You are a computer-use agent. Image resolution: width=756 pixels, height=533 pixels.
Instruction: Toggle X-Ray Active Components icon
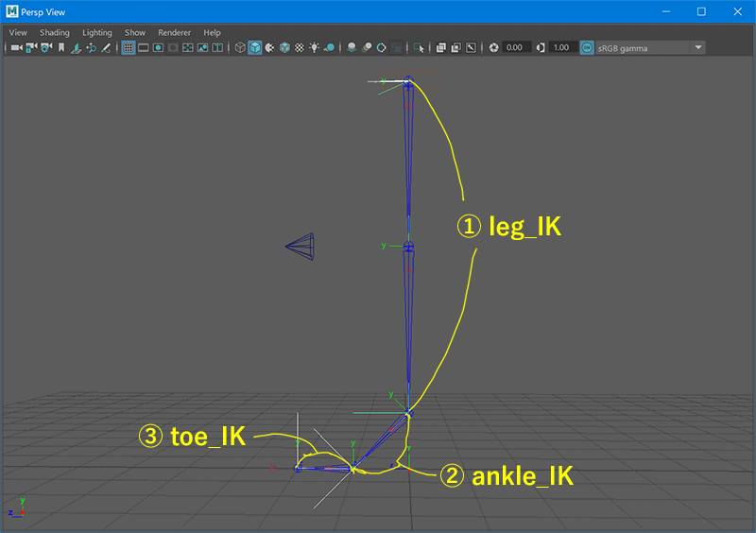tap(456, 48)
